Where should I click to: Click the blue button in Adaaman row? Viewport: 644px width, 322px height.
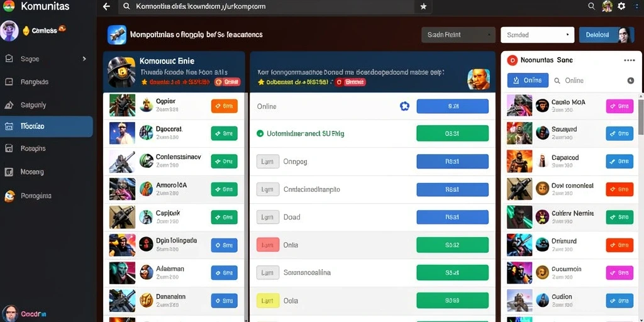pos(225,273)
